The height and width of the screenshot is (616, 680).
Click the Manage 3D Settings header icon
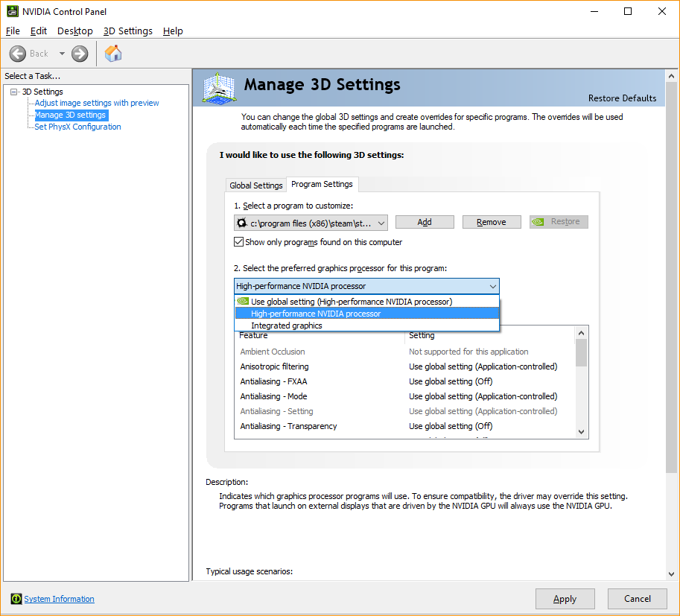coord(219,89)
